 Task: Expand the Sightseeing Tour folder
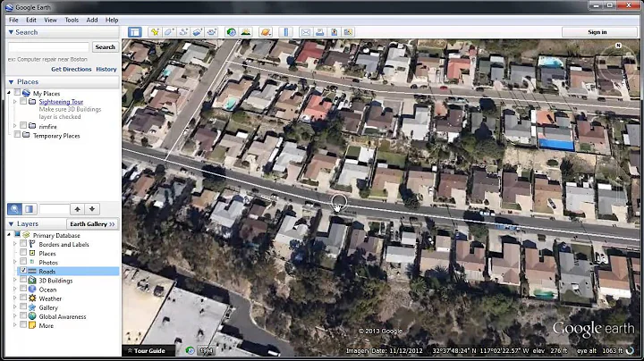point(15,101)
